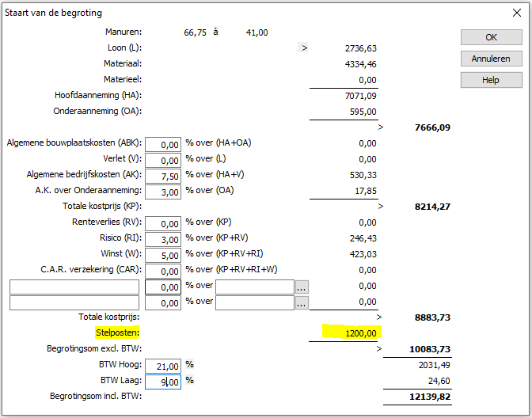Focus the Renteverlies (RV) percentage field
The height and width of the screenshot is (418, 532).
click(x=163, y=223)
